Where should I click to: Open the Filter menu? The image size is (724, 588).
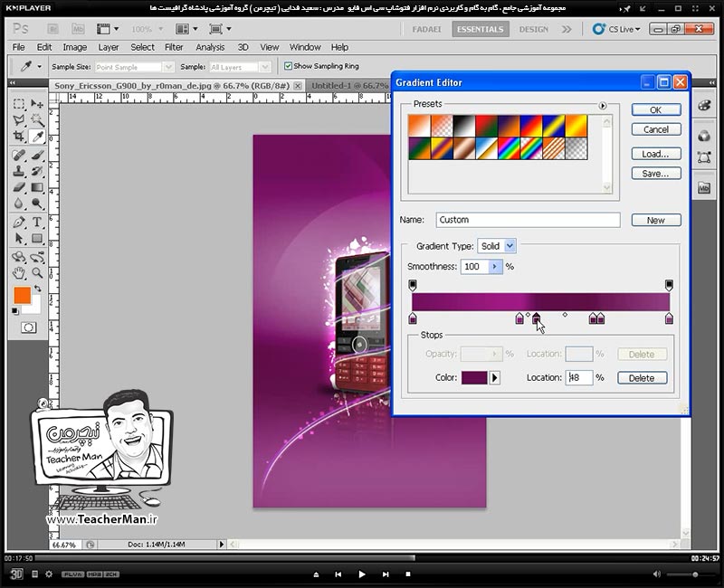pyautogui.click(x=174, y=47)
